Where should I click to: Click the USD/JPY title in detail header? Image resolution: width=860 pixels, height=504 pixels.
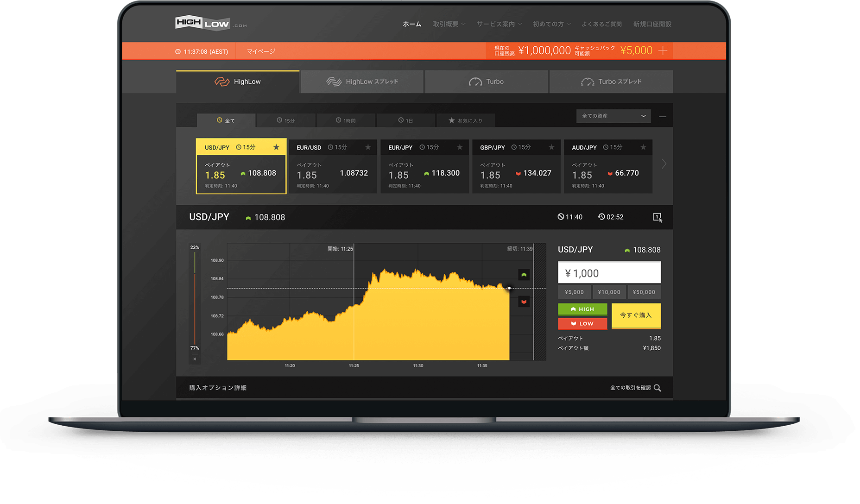[209, 217]
